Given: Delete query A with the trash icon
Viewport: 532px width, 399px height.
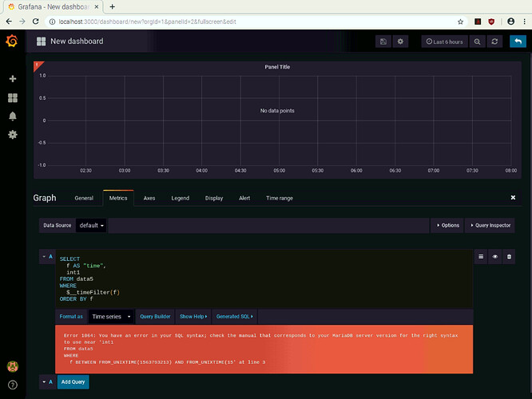Looking at the screenshot, I should [x=509, y=257].
